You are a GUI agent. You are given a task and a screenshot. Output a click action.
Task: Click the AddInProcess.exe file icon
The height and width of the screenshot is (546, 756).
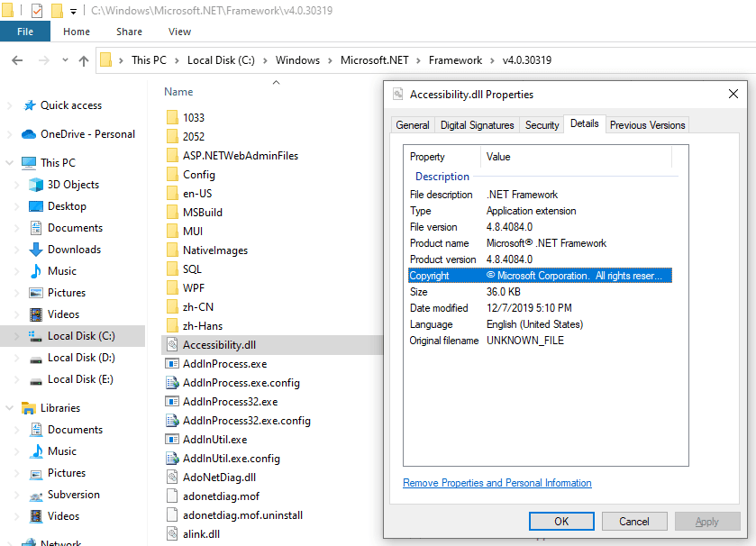(x=172, y=363)
